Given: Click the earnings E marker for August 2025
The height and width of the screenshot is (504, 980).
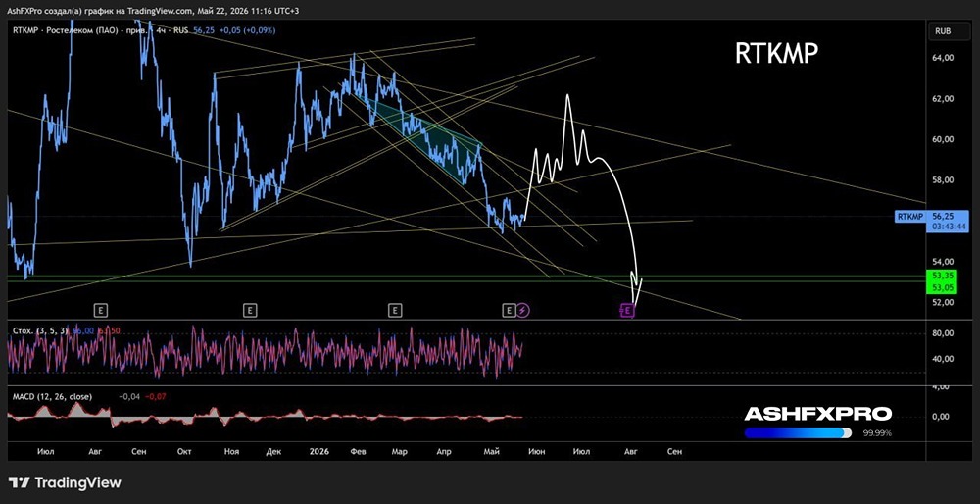Looking at the screenshot, I should (100, 309).
